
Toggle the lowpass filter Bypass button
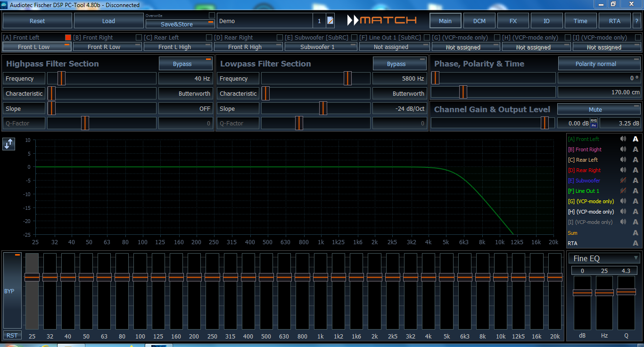pos(400,64)
